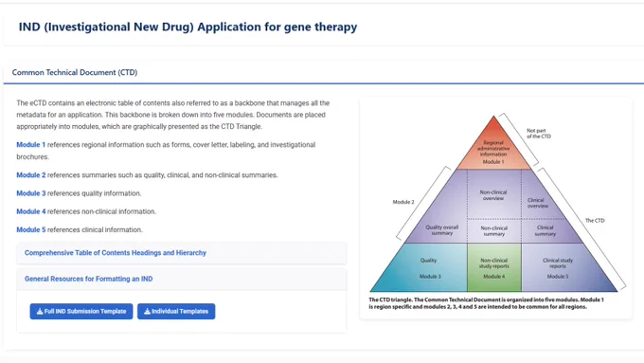Viewport: 644px width, 363px height.
Task: Click the Clinical study reports Module 5 block
Action: coord(558,267)
